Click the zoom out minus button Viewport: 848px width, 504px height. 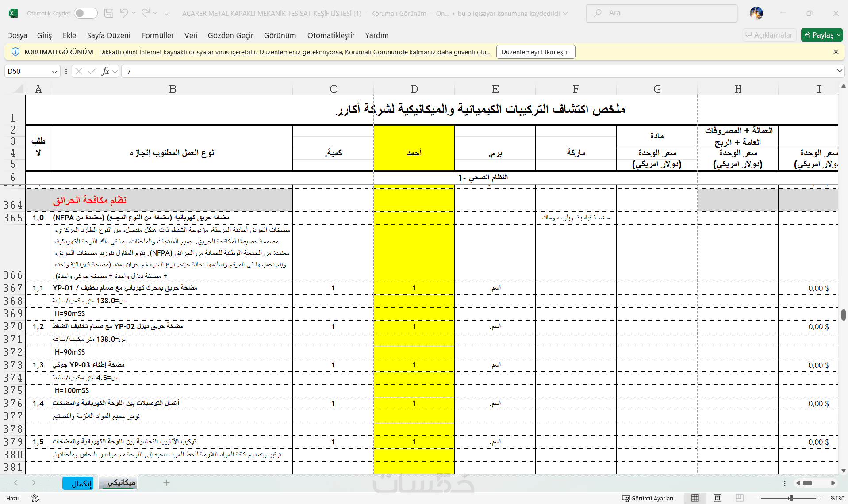click(x=756, y=498)
